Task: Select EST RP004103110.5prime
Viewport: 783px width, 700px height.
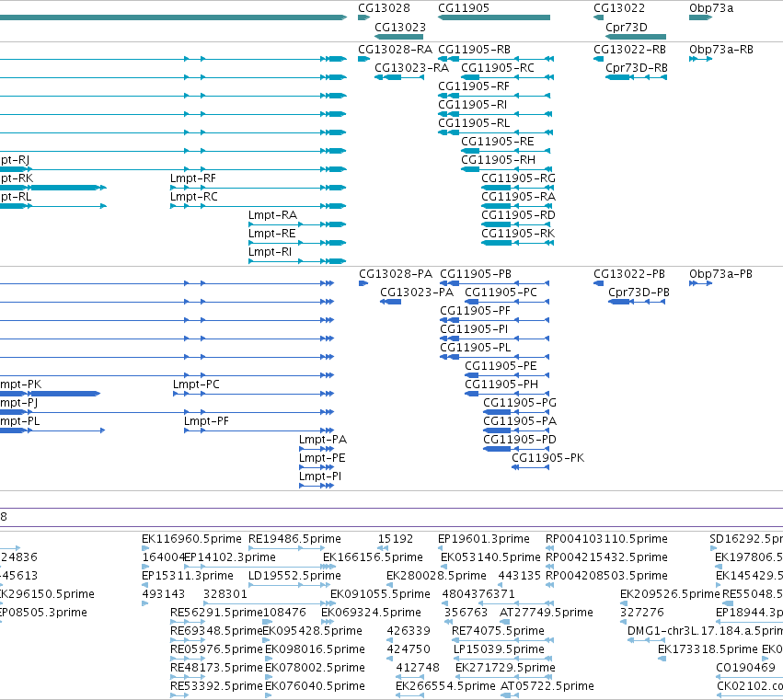Action: pos(606,539)
